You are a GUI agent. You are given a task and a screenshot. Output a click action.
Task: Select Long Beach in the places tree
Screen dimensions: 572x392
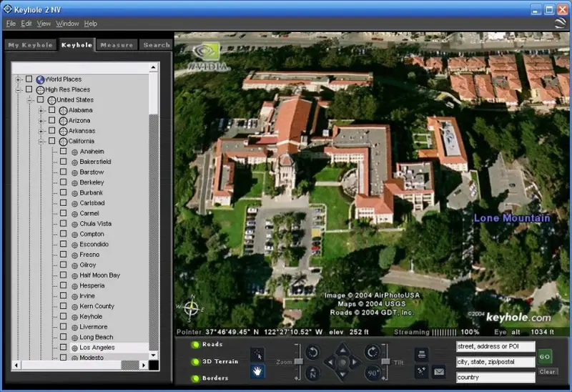coord(97,337)
